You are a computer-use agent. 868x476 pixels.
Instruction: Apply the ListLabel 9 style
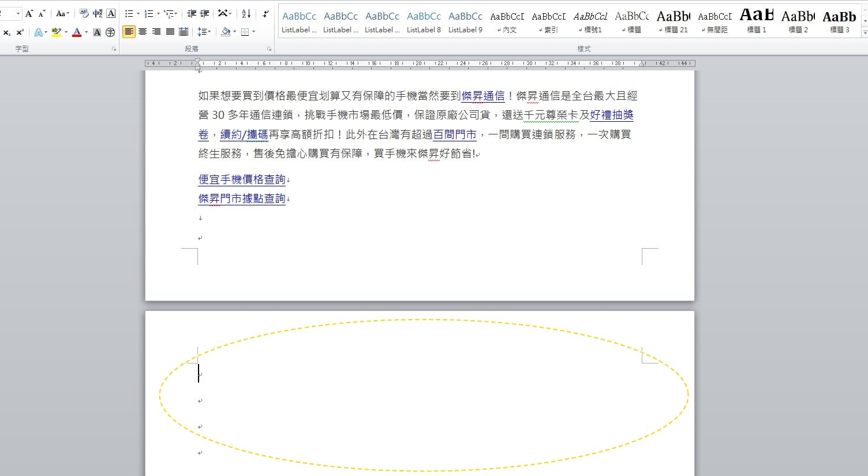tap(465, 22)
